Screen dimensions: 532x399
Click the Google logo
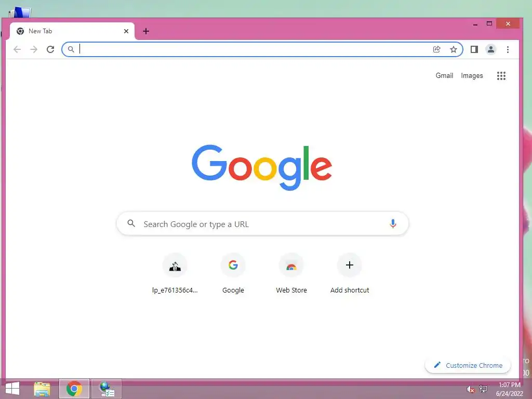pos(262,167)
